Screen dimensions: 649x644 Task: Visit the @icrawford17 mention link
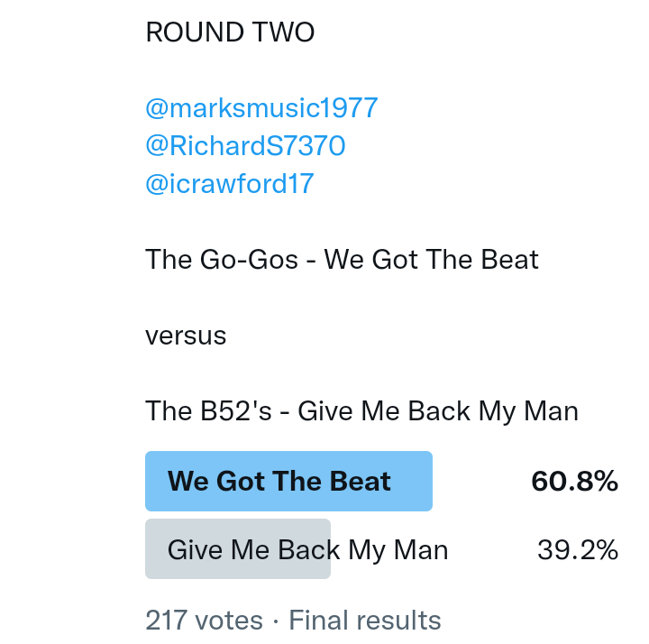(x=229, y=184)
